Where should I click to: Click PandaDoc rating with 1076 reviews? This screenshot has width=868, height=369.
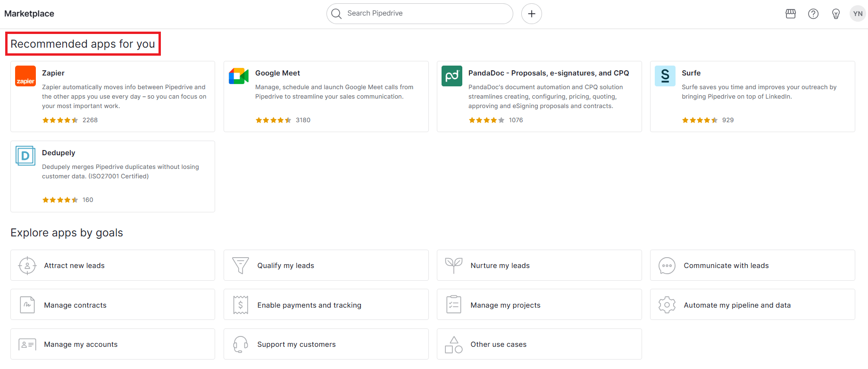496,120
